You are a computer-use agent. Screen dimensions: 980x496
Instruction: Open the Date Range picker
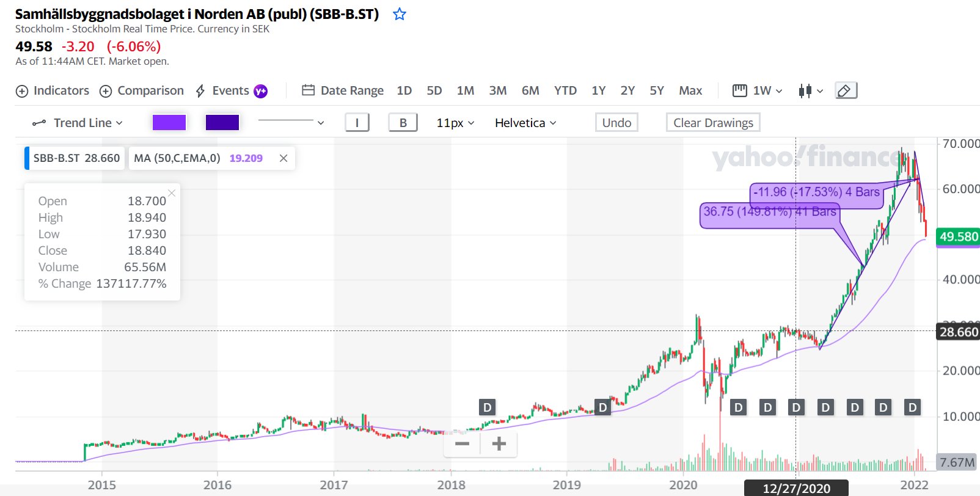[343, 90]
